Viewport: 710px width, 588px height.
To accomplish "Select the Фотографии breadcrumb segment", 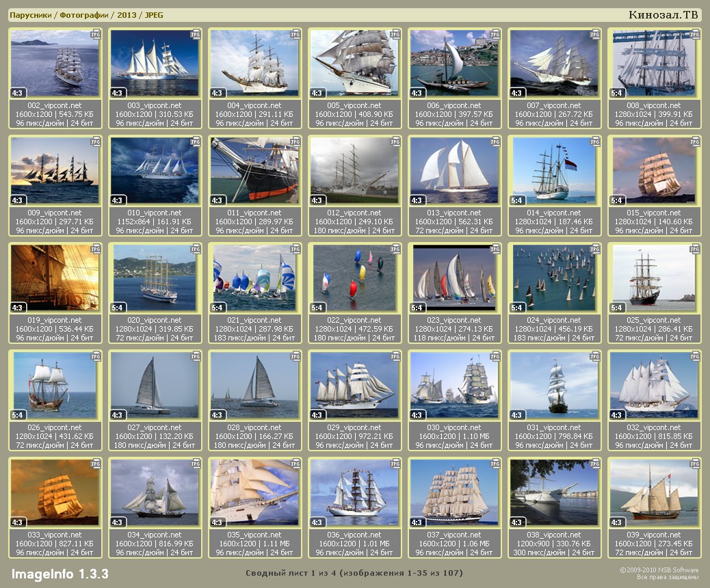I will 84,15.
